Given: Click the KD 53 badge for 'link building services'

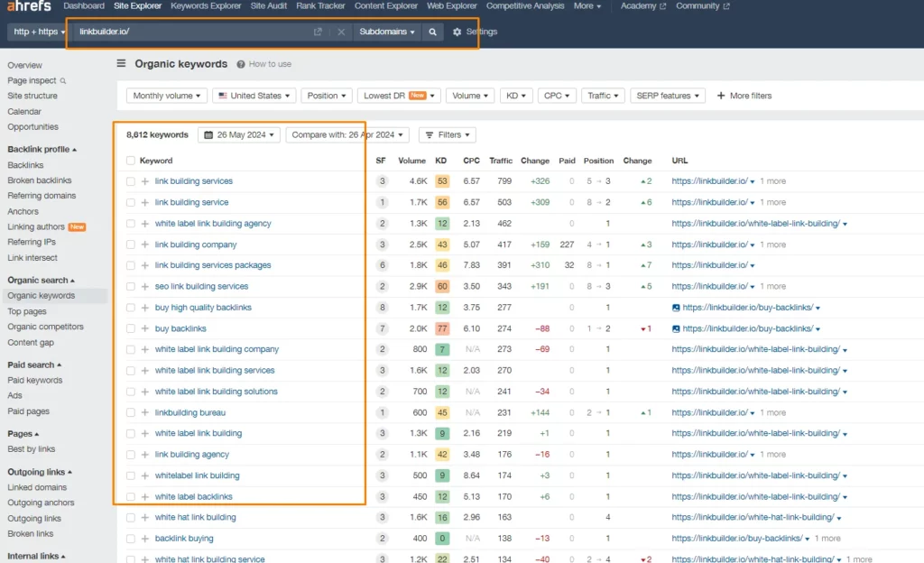Looking at the screenshot, I should (442, 181).
